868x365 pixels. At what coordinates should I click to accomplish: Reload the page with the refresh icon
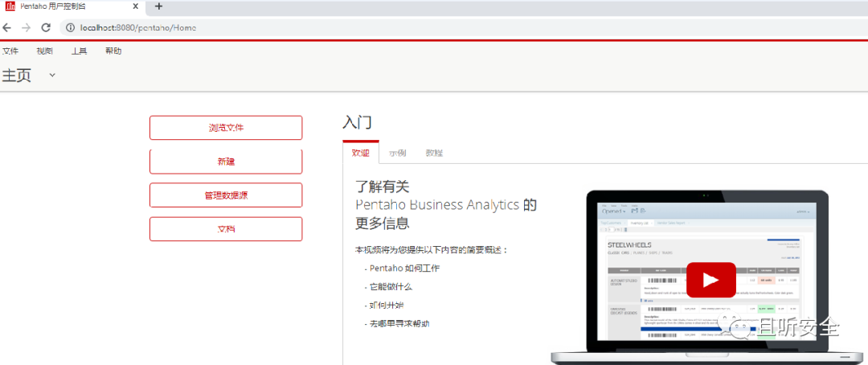tap(46, 27)
